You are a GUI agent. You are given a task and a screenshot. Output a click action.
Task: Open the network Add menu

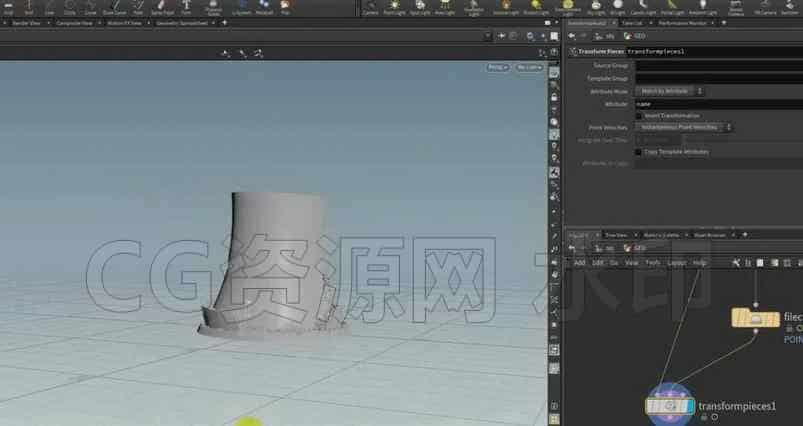pyautogui.click(x=579, y=263)
